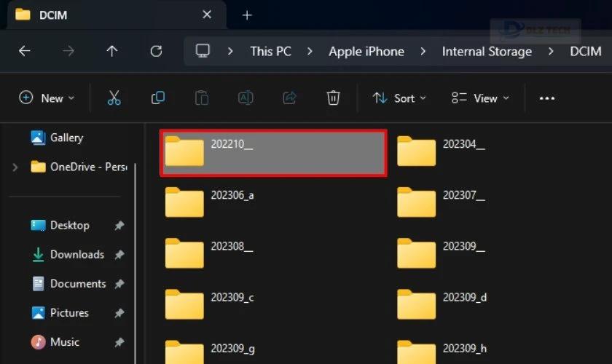Select the 202309_g folder

pos(210,352)
